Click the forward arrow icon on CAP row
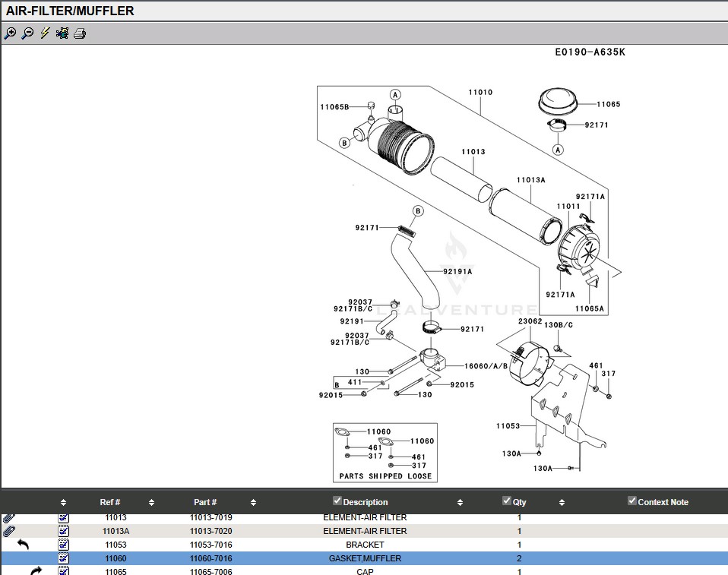This screenshot has width=728, height=575. [36, 570]
